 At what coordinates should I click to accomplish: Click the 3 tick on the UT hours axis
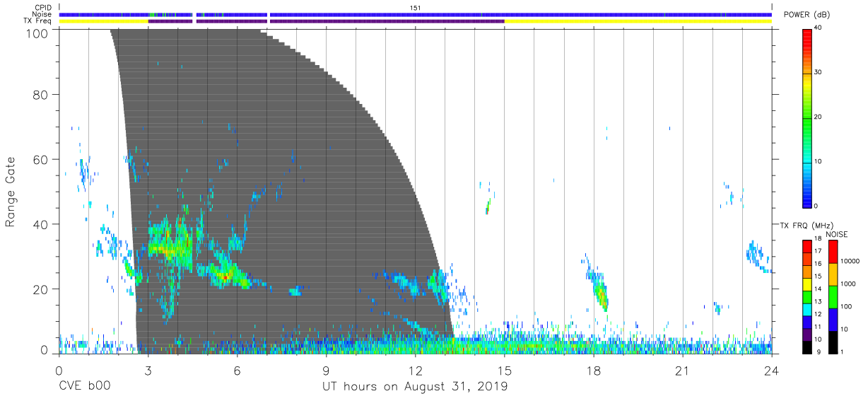tap(148, 371)
